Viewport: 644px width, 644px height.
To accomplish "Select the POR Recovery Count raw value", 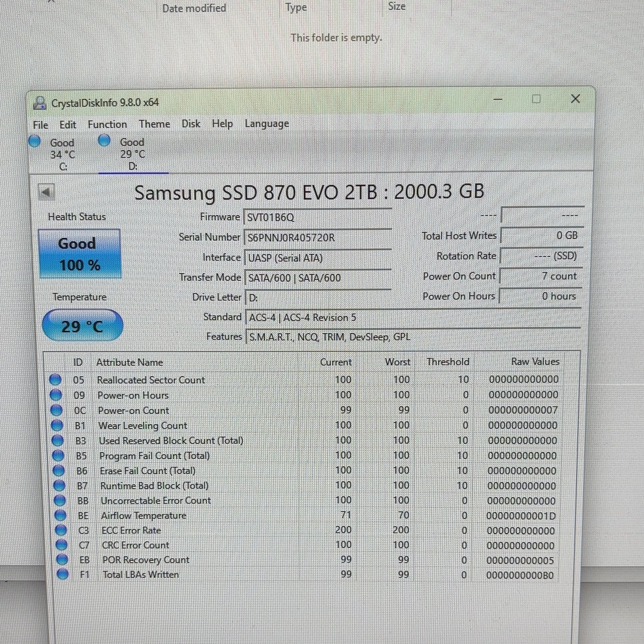I will tap(520, 560).
